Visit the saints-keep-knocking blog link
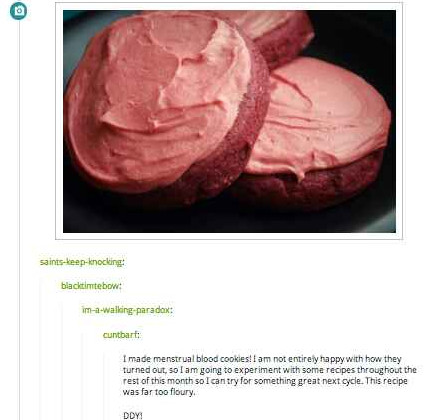The height and width of the screenshot is (420, 437). click(81, 262)
